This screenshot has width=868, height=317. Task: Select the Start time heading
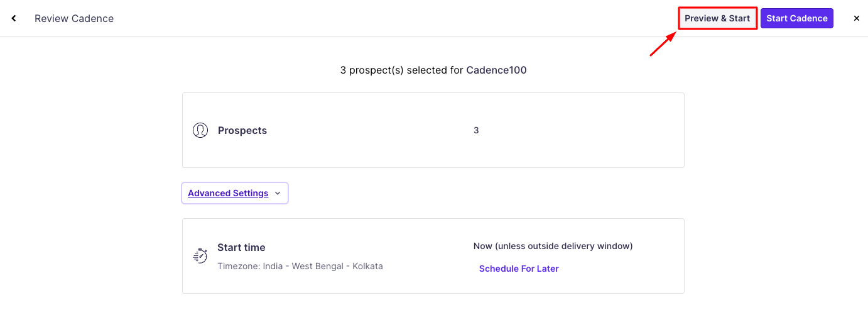pyautogui.click(x=241, y=247)
